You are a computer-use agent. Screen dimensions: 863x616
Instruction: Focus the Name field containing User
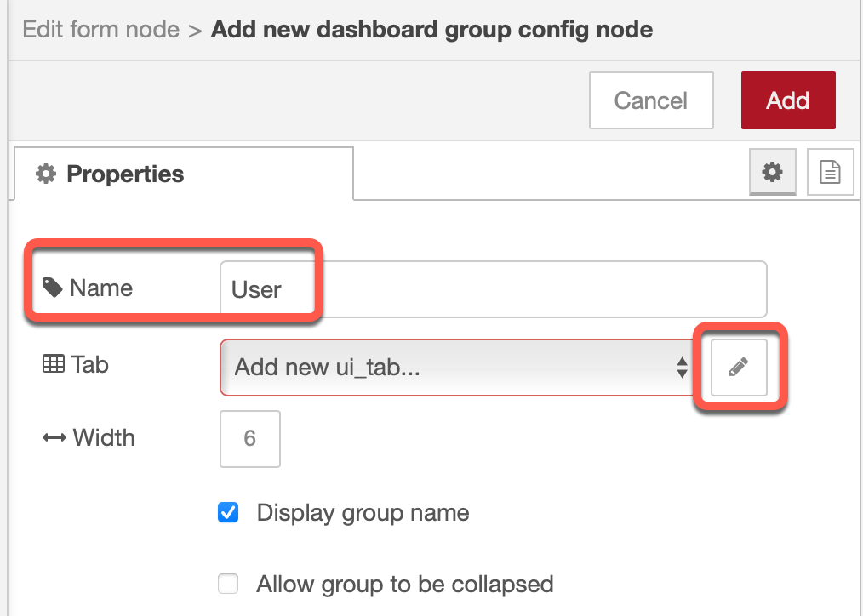click(x=493, y=289)
